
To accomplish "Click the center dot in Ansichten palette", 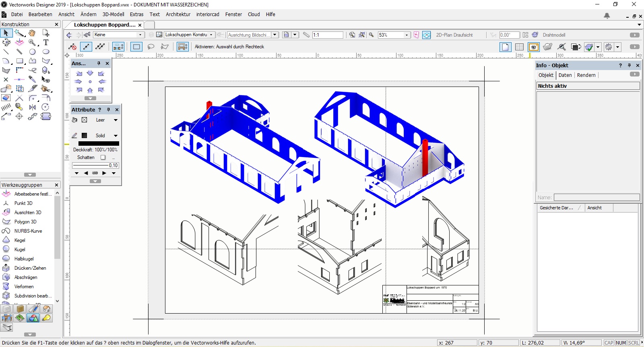I will [x=90, y=82].
